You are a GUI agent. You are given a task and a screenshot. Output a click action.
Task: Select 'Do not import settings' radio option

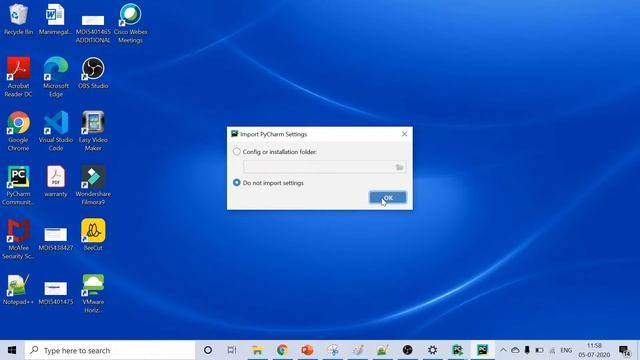pos(237,182)
